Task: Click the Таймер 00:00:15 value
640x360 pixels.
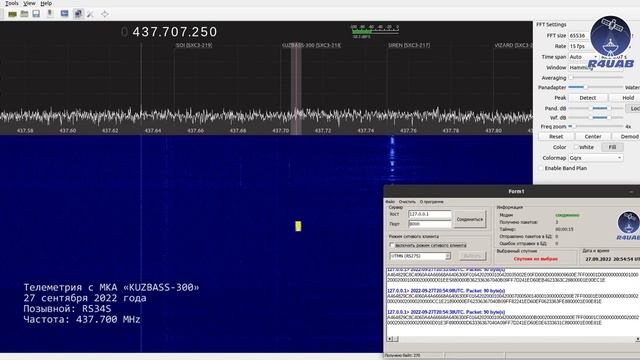Action: click(564, 229)
